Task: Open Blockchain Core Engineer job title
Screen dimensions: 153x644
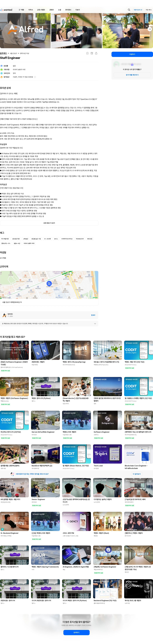Action: coord(136,467)
